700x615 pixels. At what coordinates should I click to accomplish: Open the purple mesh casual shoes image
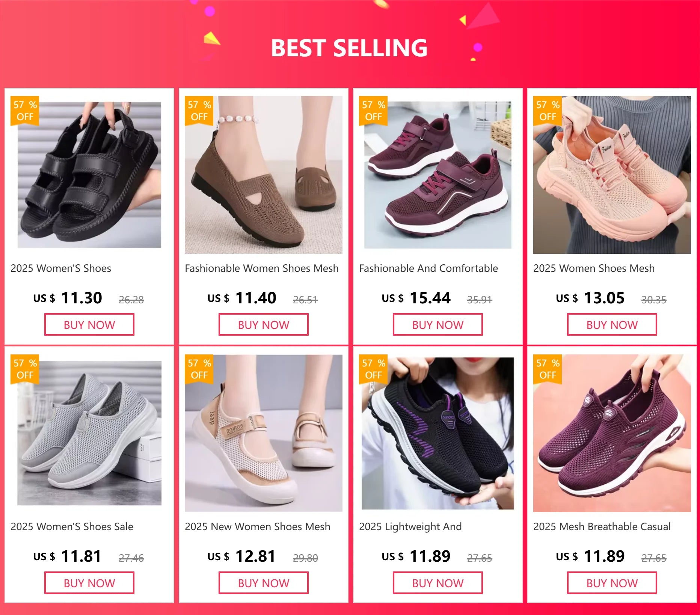tap(612, 433)
